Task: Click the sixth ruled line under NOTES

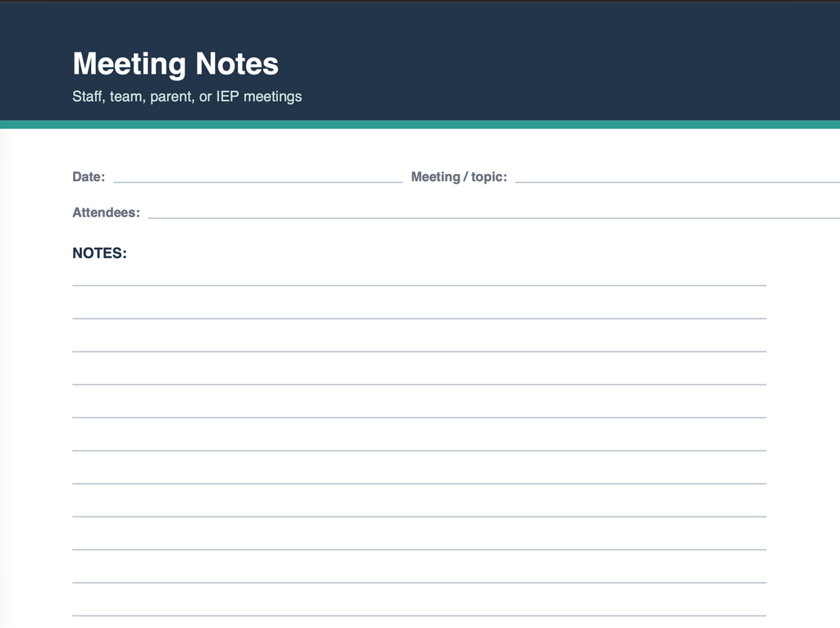Action: 419,451
